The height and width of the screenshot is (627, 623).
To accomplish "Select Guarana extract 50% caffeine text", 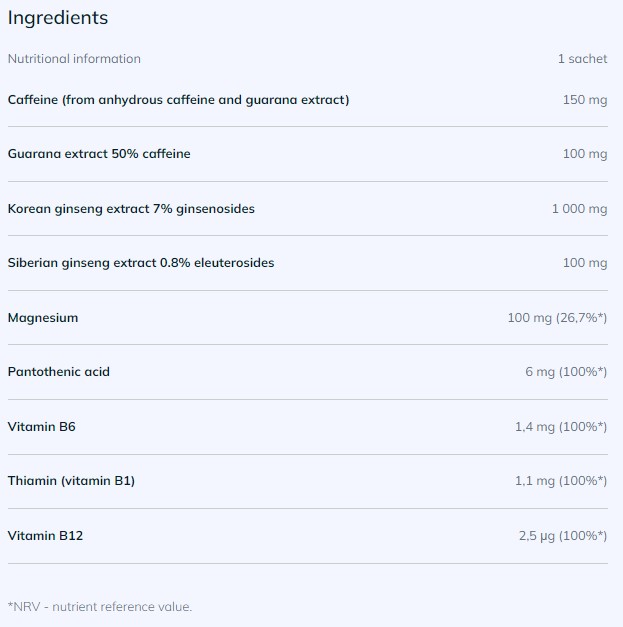I will point(99,154).
